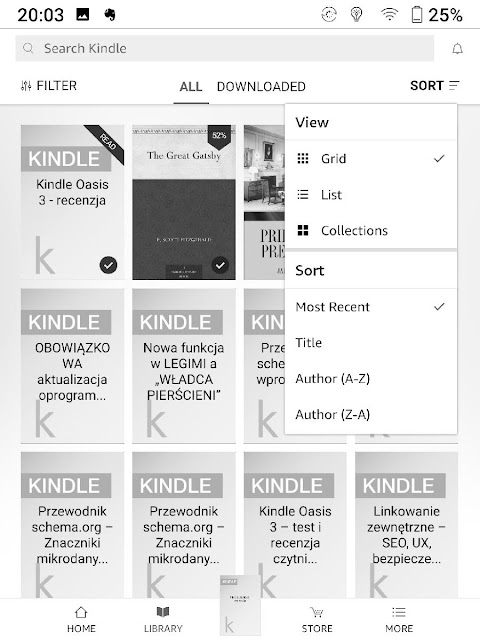Click the Search Kindle field

pos(224,49)
